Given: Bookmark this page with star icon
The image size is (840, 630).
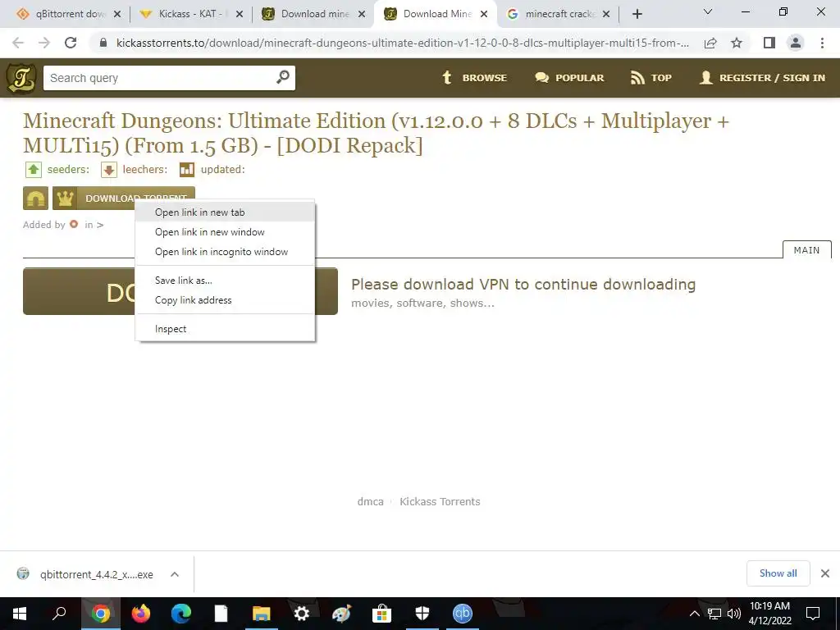Looking at the screenshot, I should [x=737, y=43].
